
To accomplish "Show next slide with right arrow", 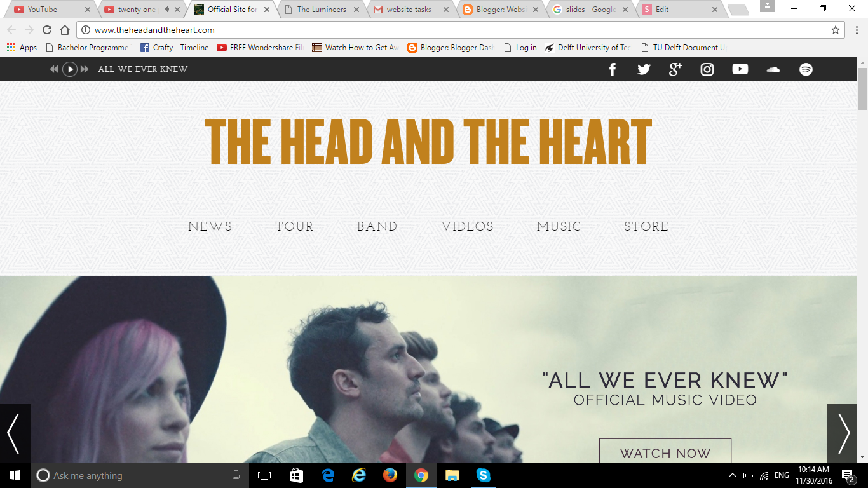I will tap(843, 433).
